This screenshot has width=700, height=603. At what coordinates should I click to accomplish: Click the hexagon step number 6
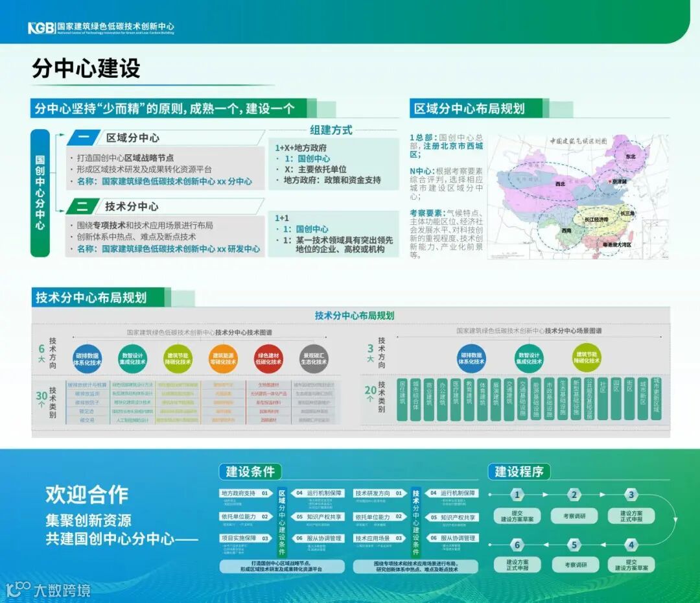[517, 545]
